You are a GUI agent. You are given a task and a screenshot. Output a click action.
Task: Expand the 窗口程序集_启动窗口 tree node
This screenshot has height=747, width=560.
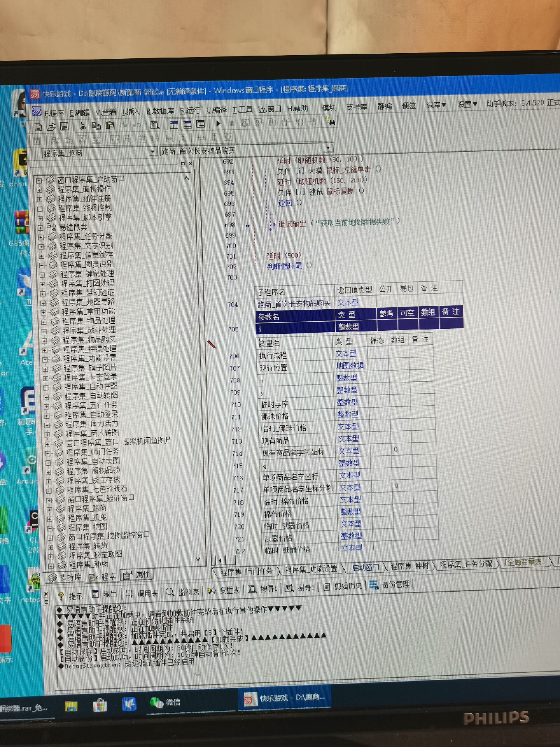click(x=39, y=181)
